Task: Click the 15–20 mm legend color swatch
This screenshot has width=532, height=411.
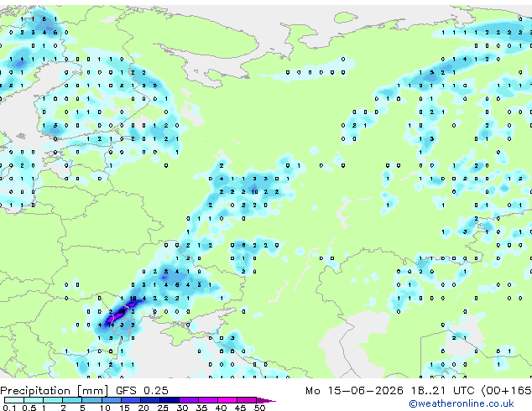Action: (130, 400)
